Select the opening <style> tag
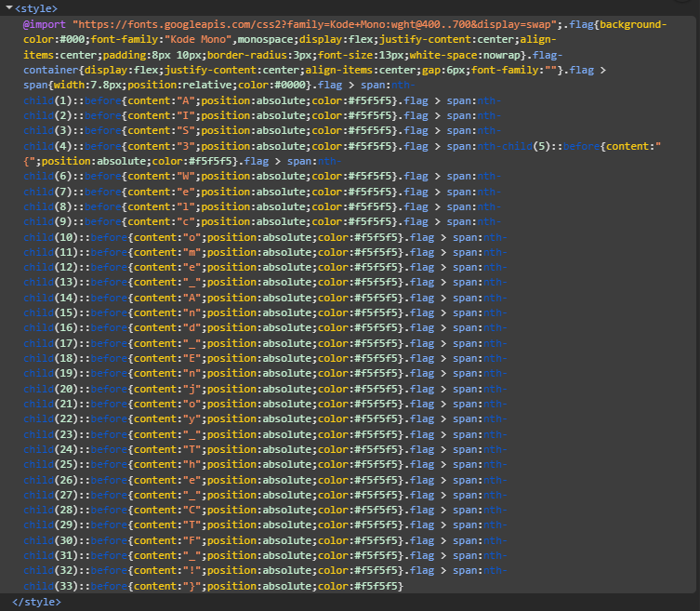The image size is (700, 611). tap(36, 8)
